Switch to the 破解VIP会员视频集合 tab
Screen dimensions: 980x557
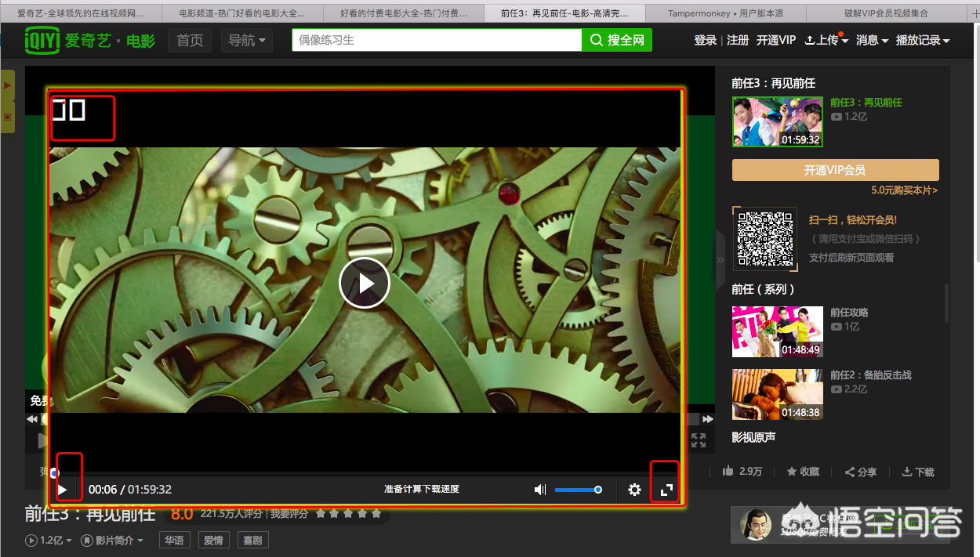point(884,13)
